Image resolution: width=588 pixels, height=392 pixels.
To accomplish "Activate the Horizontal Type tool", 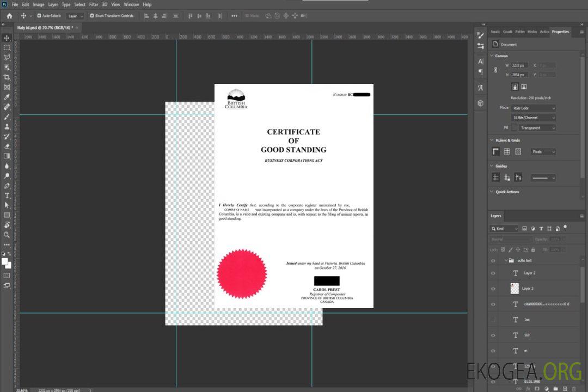I will [x=7, y=195].
